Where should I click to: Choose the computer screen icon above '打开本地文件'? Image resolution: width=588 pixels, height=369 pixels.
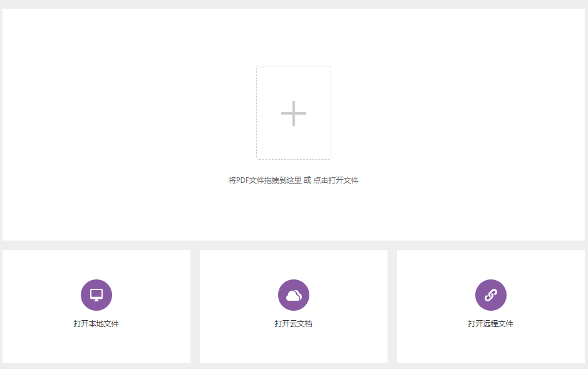pyautogui.click(x=96, y=295)
